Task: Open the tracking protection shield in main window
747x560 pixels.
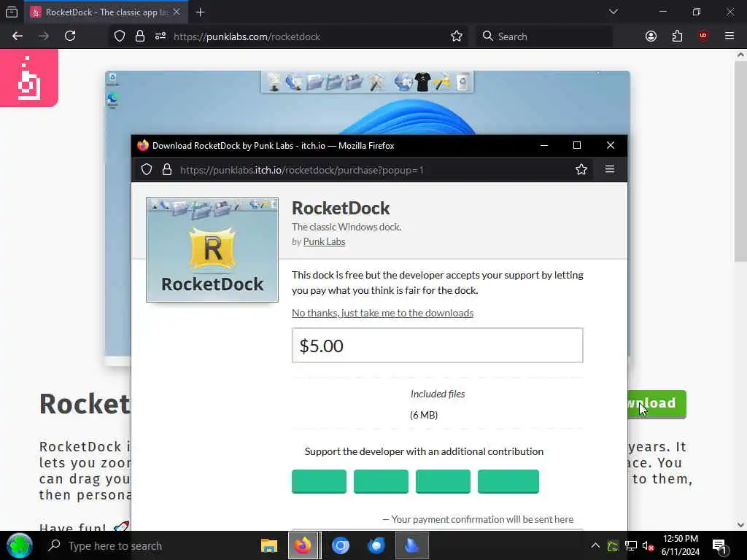Action: pos(120,36)
